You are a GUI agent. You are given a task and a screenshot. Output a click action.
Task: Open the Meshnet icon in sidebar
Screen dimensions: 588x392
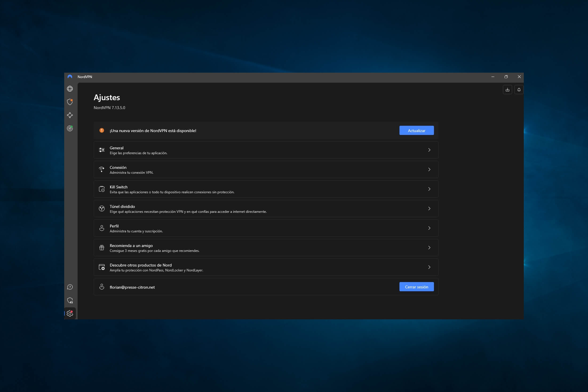pos(70,115)
